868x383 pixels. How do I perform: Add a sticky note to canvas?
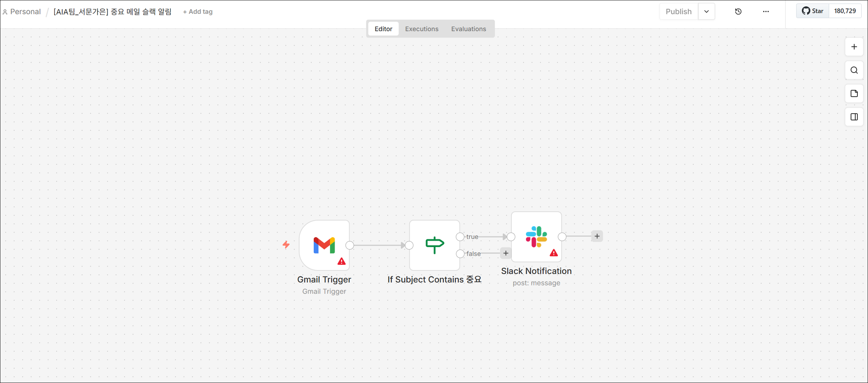[854, 93]
